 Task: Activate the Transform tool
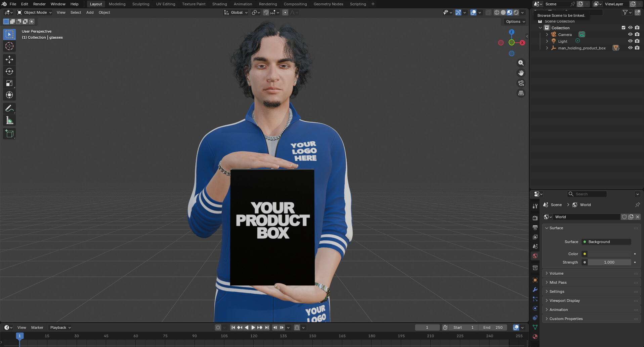[x=9, y=95]
